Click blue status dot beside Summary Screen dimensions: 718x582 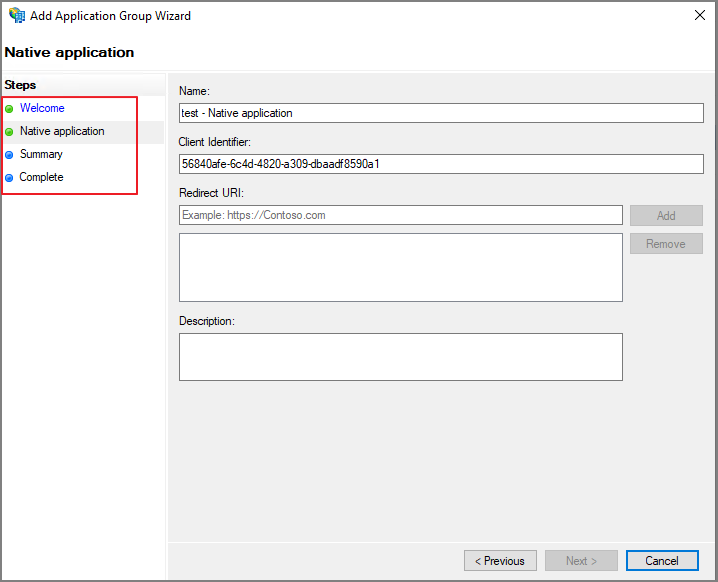tap(9, 155)
